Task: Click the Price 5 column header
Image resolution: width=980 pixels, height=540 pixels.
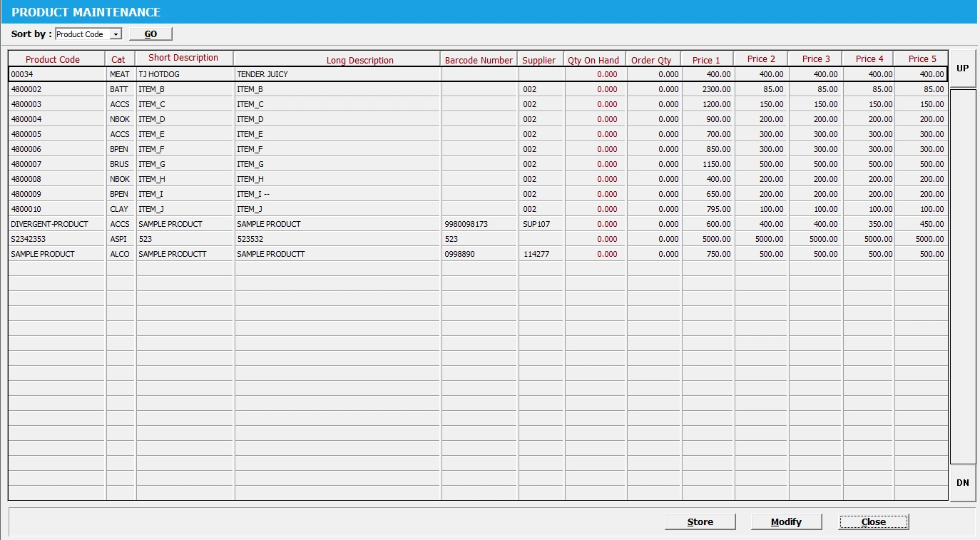Action: 922,59
